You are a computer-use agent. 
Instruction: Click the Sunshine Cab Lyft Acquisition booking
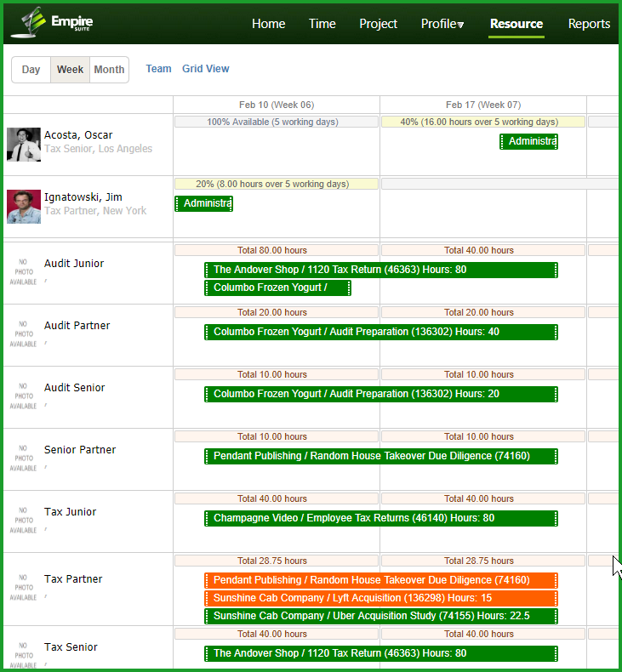(381, 598)
